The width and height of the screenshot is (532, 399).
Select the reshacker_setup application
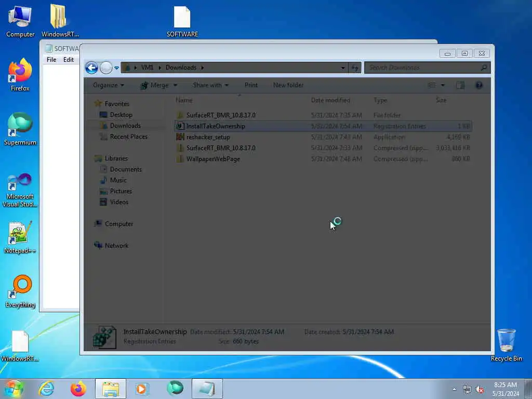tap(323, 137)
